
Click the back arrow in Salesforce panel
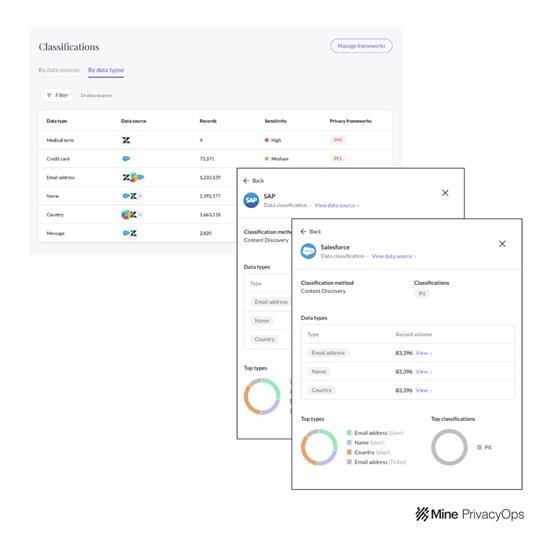tap(304, 231)
